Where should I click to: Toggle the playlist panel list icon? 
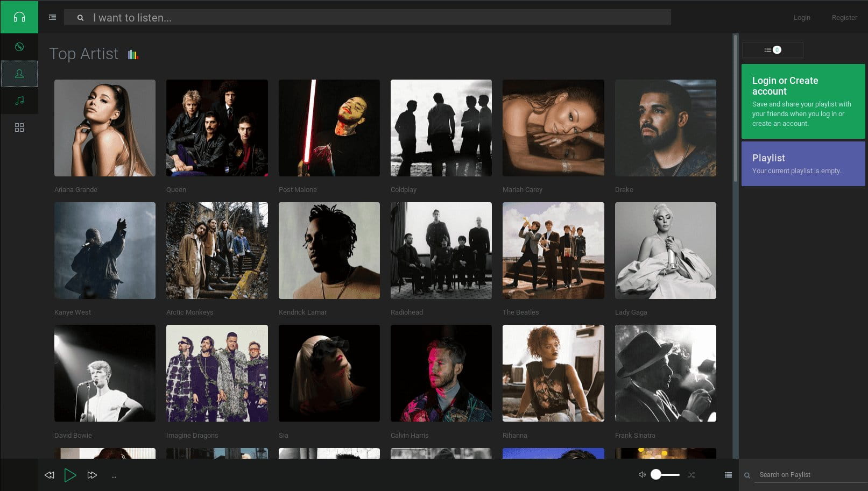coord(728,475)
